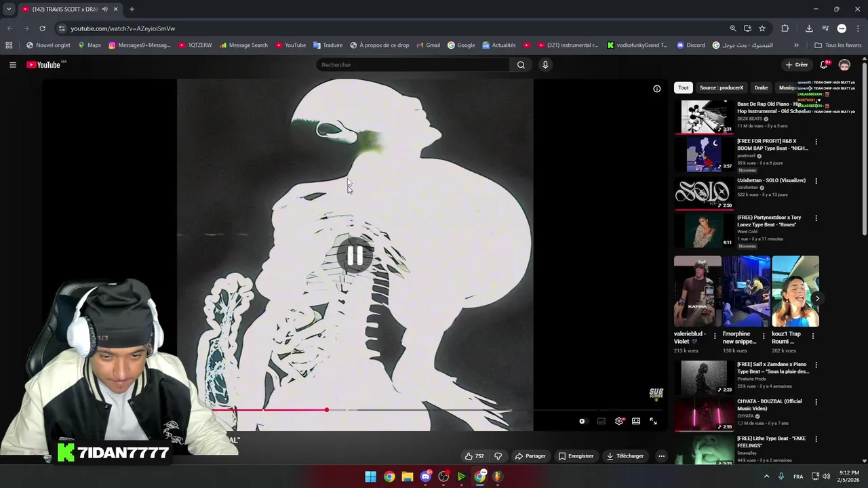Open the account avatar menu
Screen dimensions: 868x488
[x=844, y=65]
